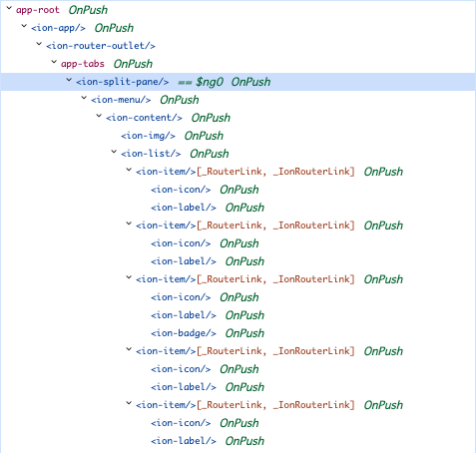Select the highlighted ion-split-pane element
The width and height of the screenshot is (476, 453).
[x=123, y=82]
